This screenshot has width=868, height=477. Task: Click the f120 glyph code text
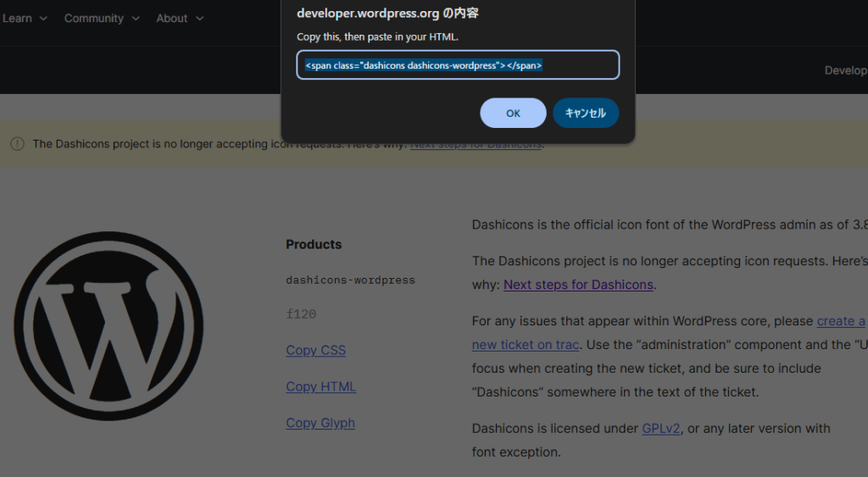[x=301, y=314]
